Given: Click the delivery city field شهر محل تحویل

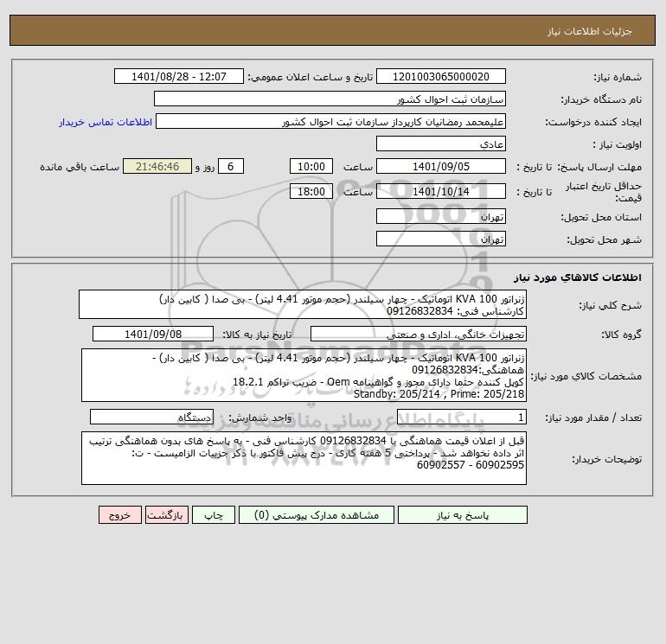Looking at the screenshot, I should [441, 239].
